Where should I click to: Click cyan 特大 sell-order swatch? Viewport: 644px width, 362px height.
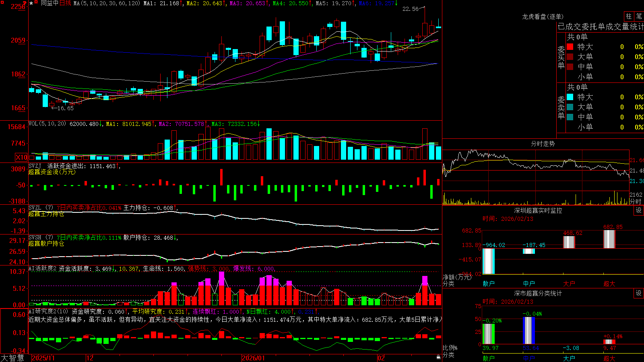tap(570, 97)
